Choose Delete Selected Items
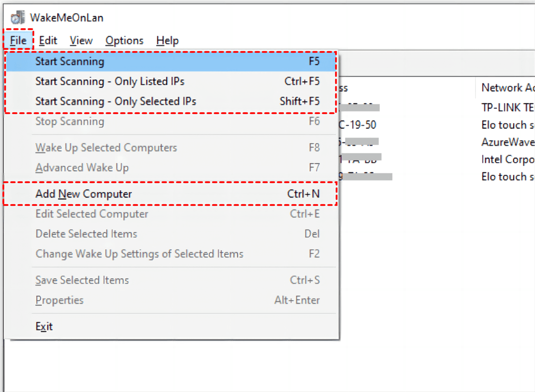Viewport: 535px width, 392px height. (x=86, y=234)
